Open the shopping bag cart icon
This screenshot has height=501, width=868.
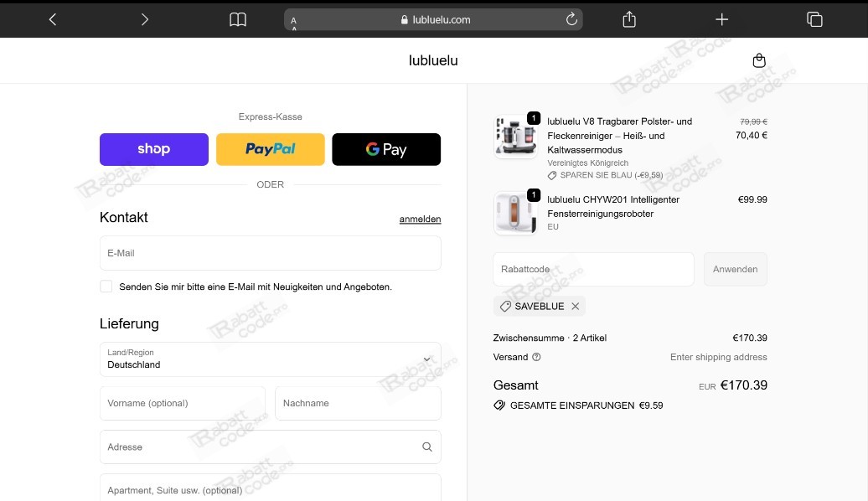tap(759, 60)
